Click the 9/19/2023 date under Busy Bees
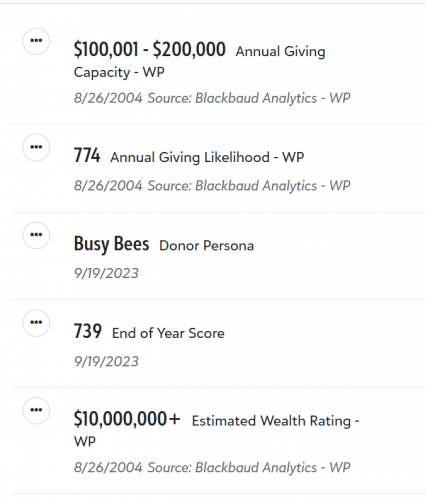 [106, 273]
